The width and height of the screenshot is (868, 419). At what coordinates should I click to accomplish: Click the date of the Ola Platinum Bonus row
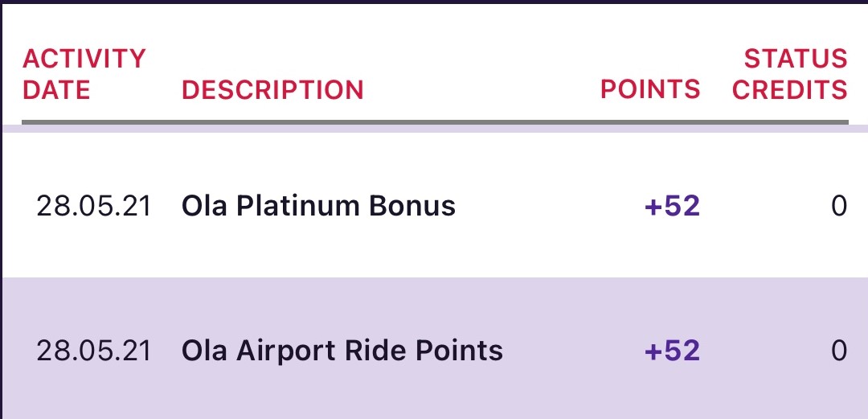click(x=93, y=206)
